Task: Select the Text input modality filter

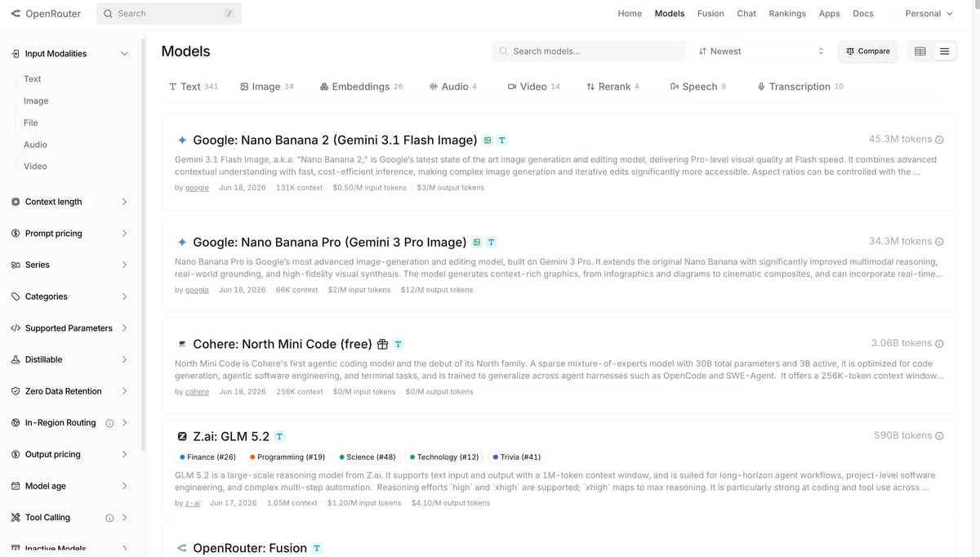Action: point(33,79)
